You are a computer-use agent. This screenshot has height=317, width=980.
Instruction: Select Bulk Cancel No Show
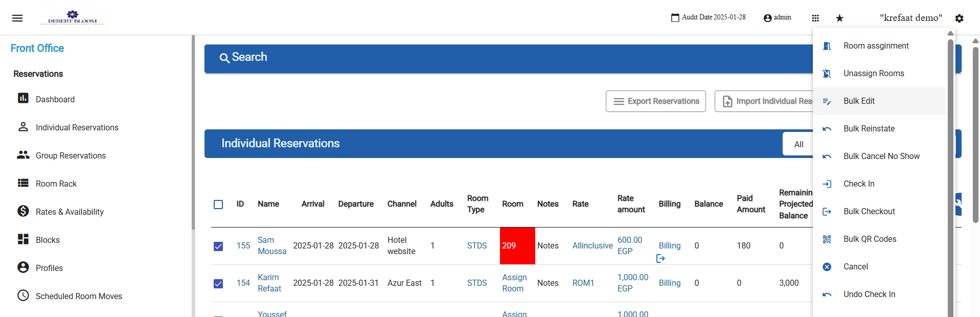pyautogui.click(x=879, y=156)
